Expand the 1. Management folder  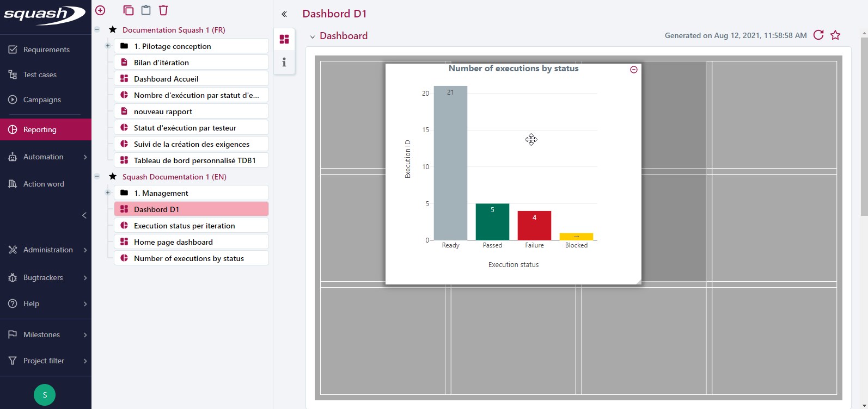(x=108, y=193)
